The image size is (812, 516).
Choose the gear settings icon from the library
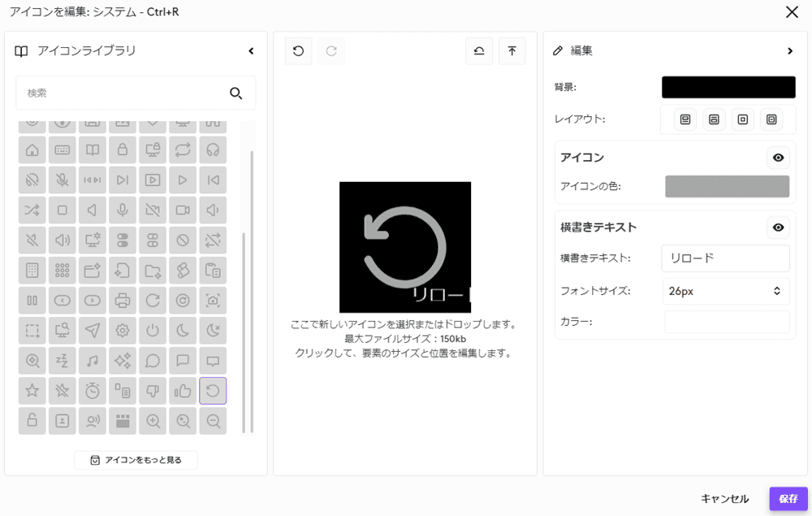[x=123, y=330]
